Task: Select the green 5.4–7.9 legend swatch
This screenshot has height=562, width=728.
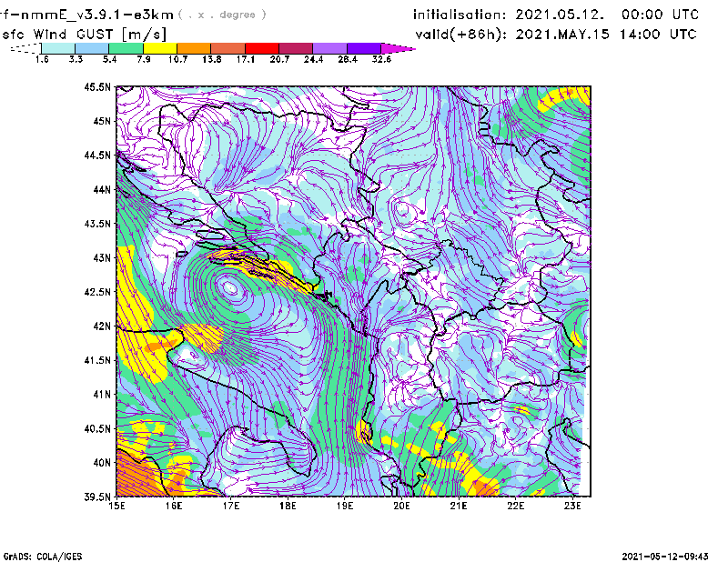Action: [126, 48]
